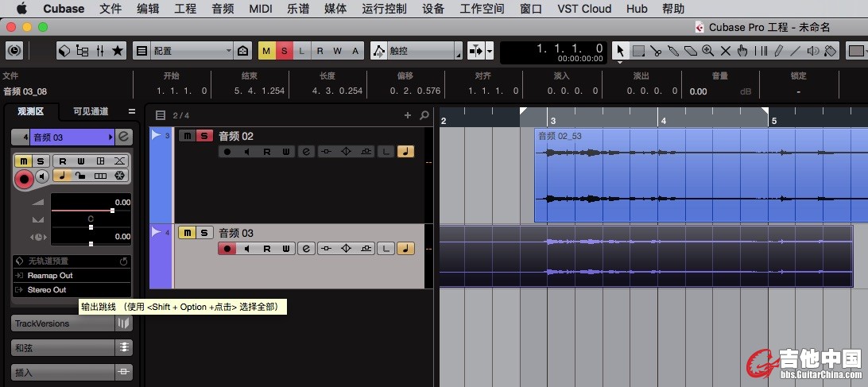Click the Stereo Out output routing

72,289
